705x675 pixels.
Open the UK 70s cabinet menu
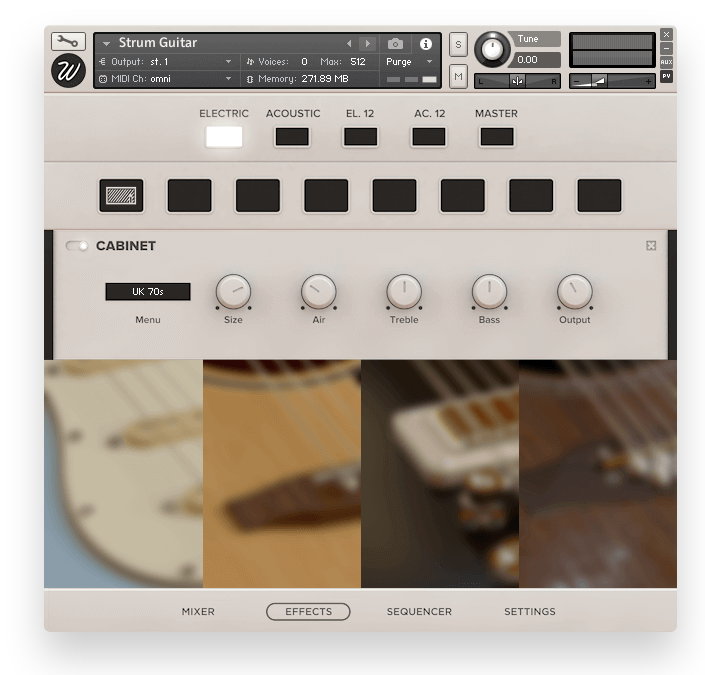click(x=147, y=292)
